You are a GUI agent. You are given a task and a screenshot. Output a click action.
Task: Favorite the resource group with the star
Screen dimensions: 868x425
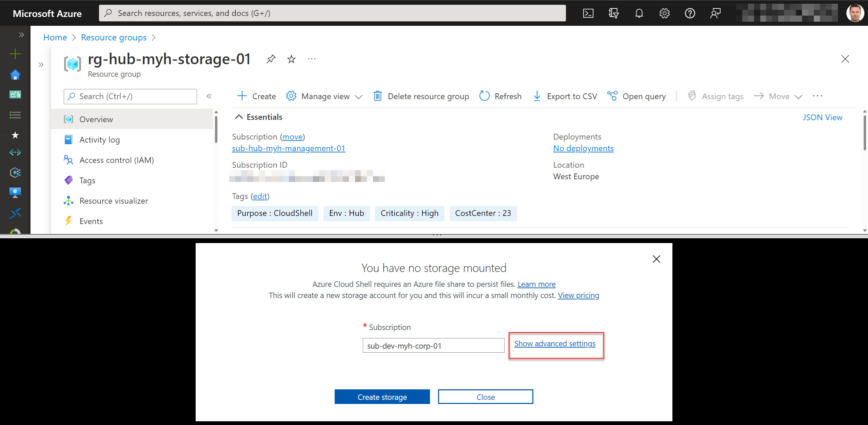[291, 59]
